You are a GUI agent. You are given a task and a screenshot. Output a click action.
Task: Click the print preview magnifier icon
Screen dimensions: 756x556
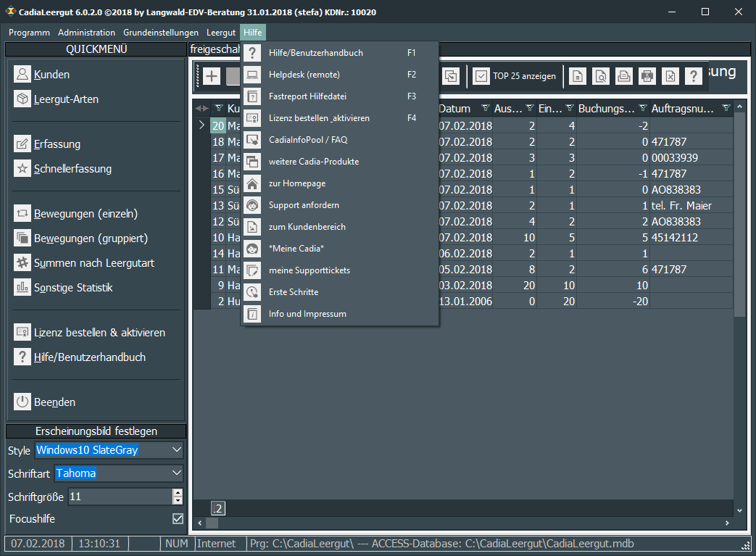[600, 76]
